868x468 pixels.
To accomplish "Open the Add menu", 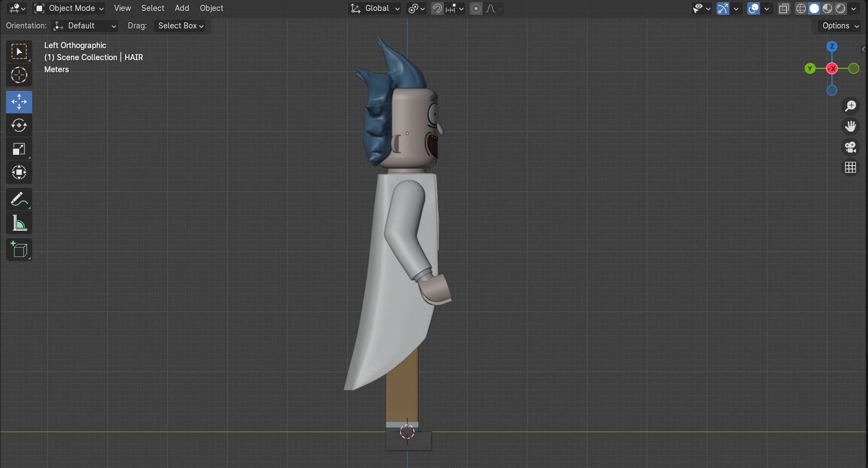I will pyautogui.click(x=182, y=8).
